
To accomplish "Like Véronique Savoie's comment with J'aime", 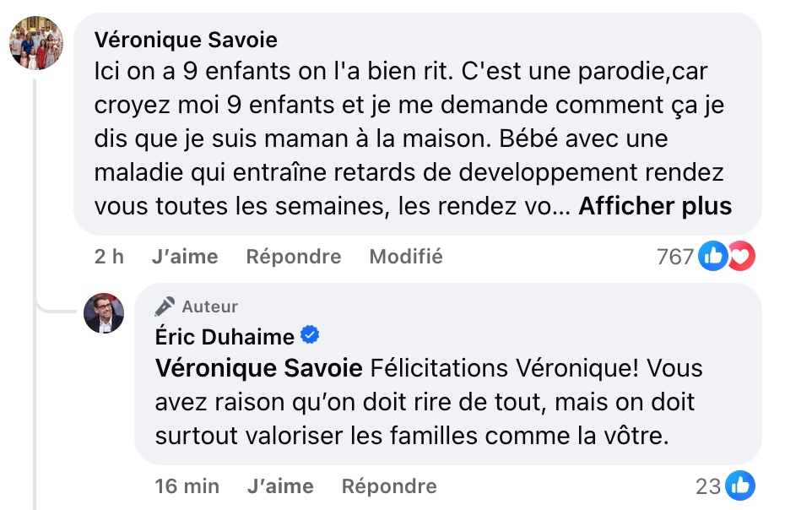I will point(184,257).
